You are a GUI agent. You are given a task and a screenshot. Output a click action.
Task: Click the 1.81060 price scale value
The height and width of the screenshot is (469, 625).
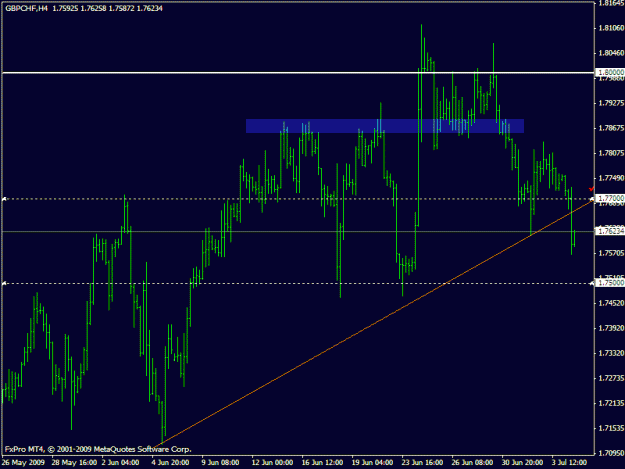coord(611,28)
